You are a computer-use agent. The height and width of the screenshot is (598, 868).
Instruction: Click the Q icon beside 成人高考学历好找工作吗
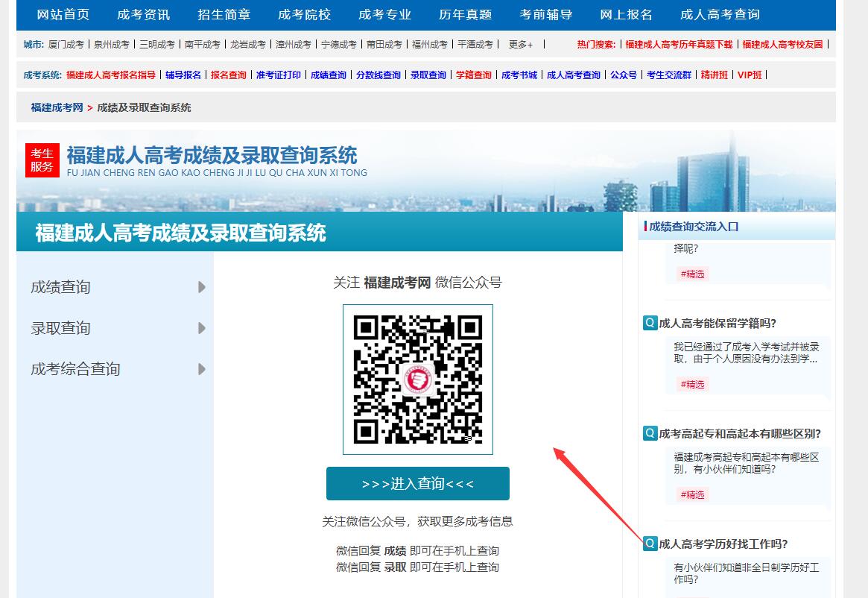[650, 544]
